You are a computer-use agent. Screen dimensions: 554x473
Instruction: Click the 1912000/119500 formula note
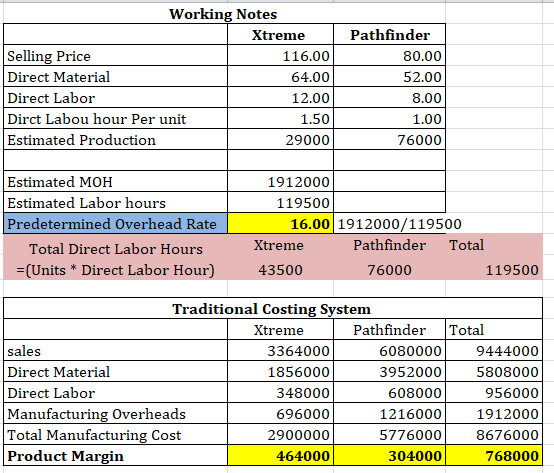pyautogui.click(x=399, y=224)
